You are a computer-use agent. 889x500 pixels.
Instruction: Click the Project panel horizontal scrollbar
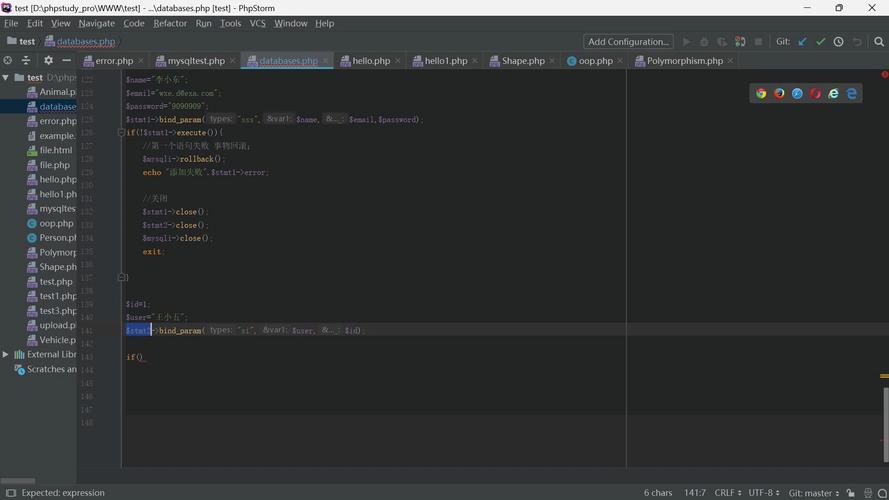tap(18, 481)
